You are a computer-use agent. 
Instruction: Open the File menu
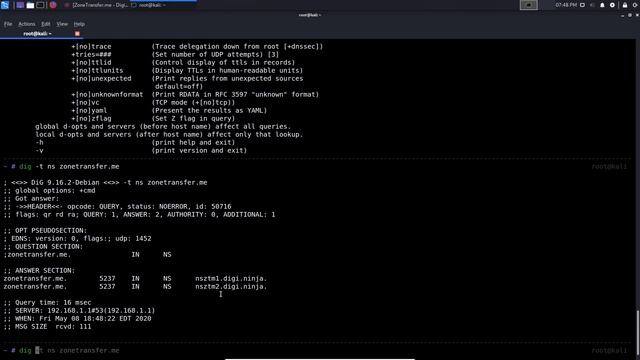[8, 24]
